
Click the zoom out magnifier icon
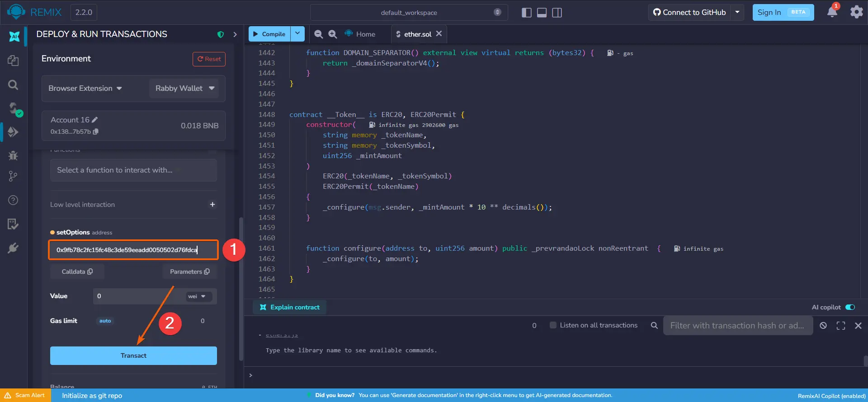click(x=319, y=34)
